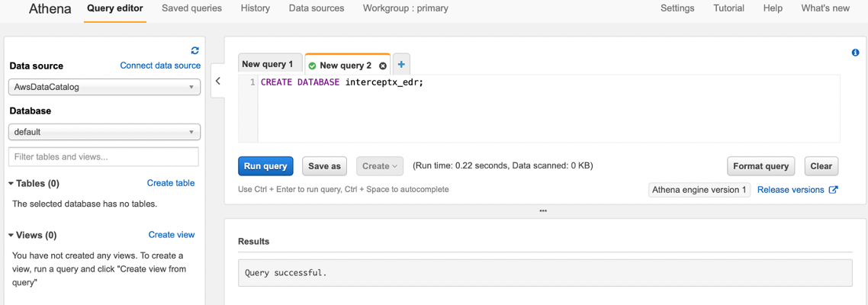The height and width of the screenshot is (305, 868).
Task: Open the Database default dropdown
Action: (x=104, y=132)
